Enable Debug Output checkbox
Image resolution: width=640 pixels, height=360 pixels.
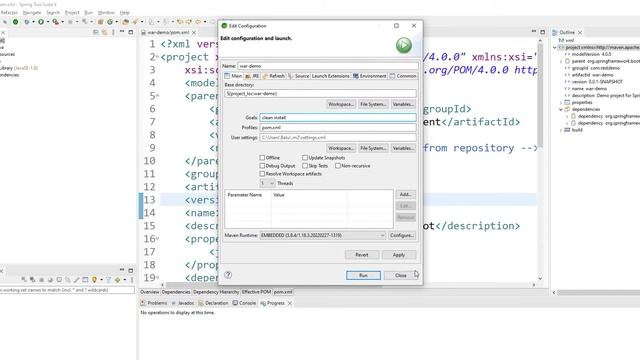262,166
